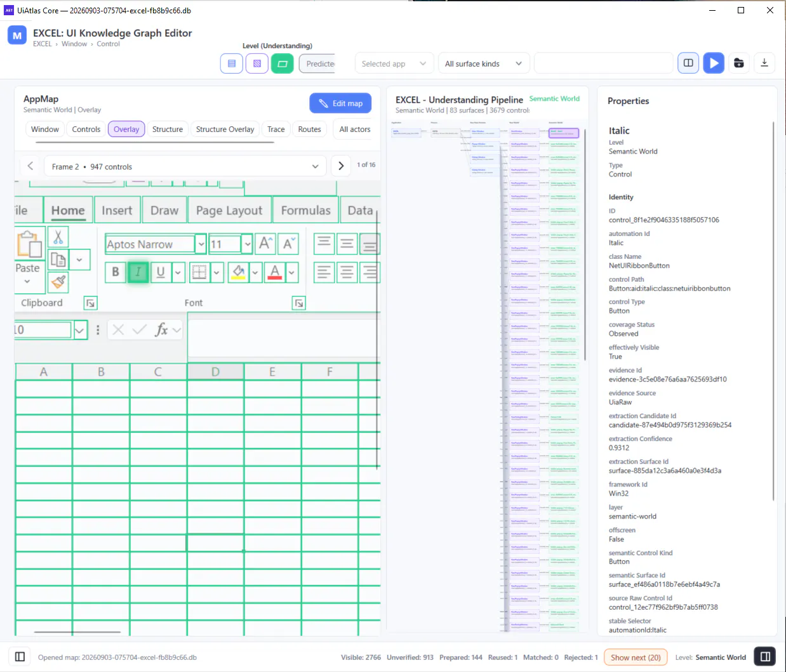The width and height of the screenshot is (786, 672).
Task: Click the Increase Font Size icon
Action: click(x=265, y=244)
